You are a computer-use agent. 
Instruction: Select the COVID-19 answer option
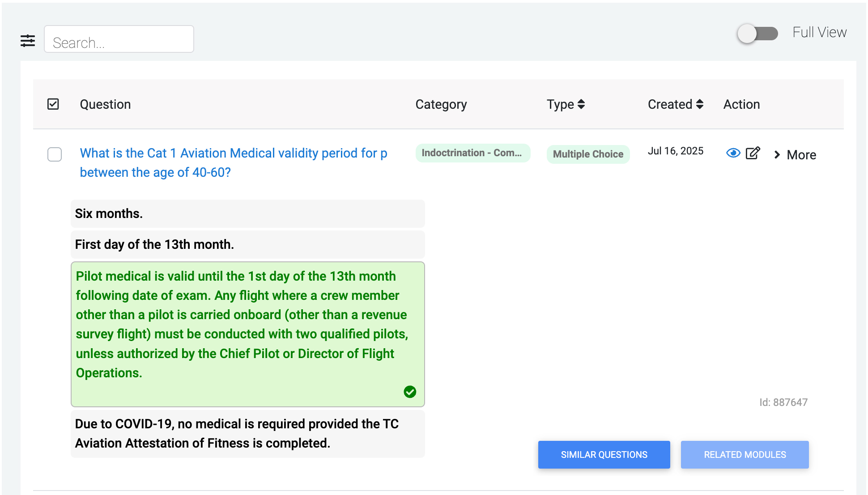click(247, 433)
